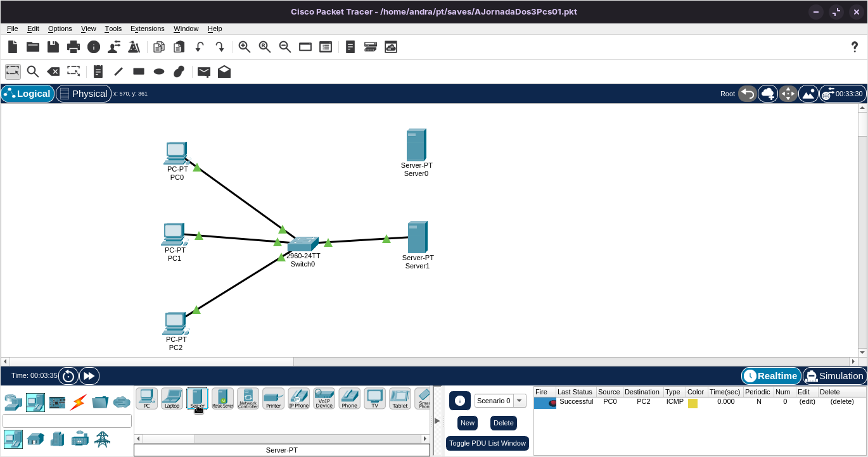Pick the Draw Ellipse tool
This screenshot has height=457, width=868.
[159, 72]
